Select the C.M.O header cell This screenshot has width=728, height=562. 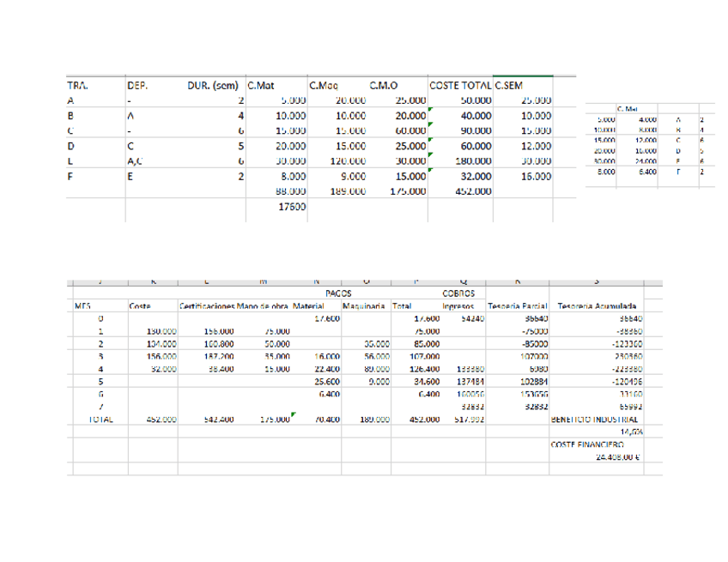click(x=382, y=86)
